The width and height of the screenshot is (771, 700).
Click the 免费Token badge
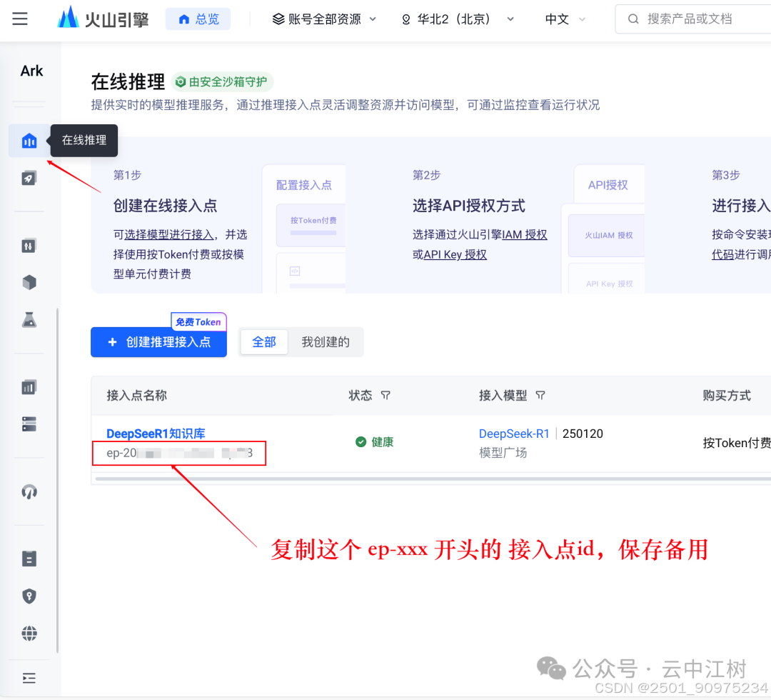pyautogui.click(x=198, y=321)
